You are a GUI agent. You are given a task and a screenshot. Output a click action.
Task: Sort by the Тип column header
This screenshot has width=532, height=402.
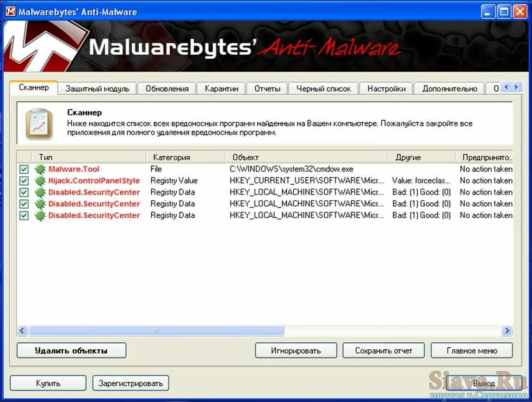89,157
